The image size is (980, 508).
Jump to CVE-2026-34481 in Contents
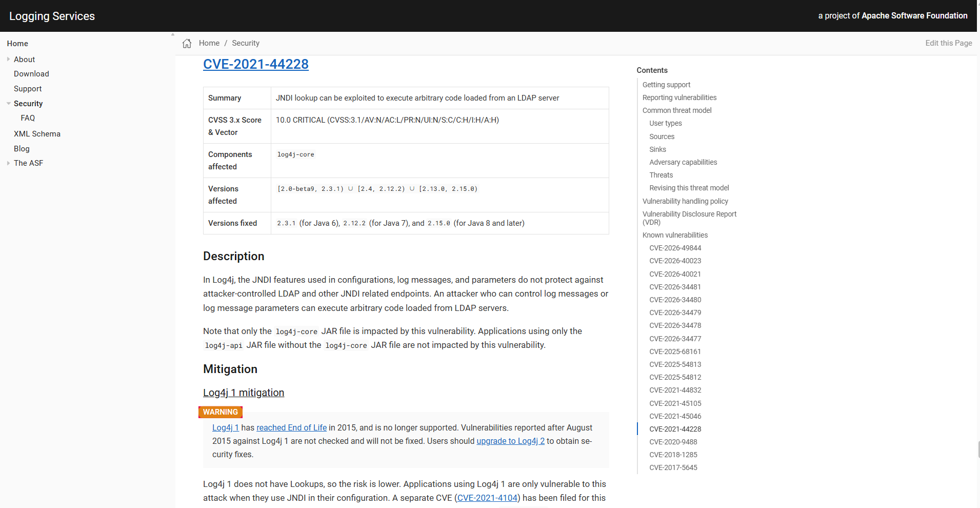point(675,287)
